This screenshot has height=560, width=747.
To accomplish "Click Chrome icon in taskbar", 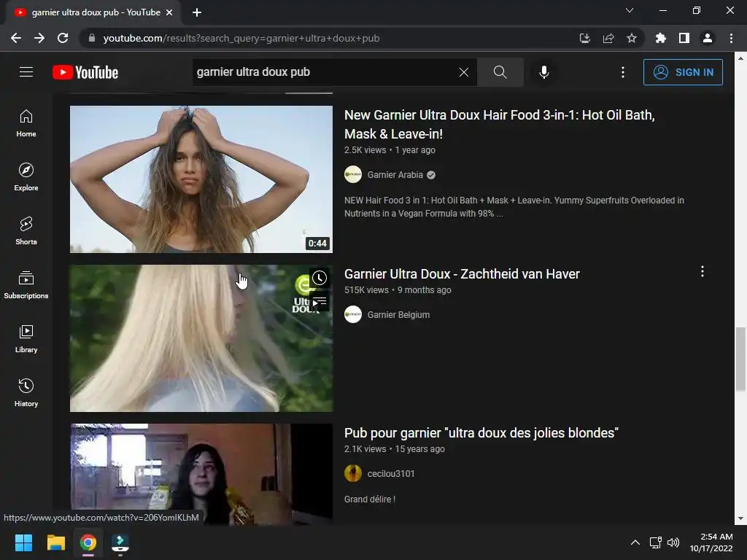I will tap(88, 542).
